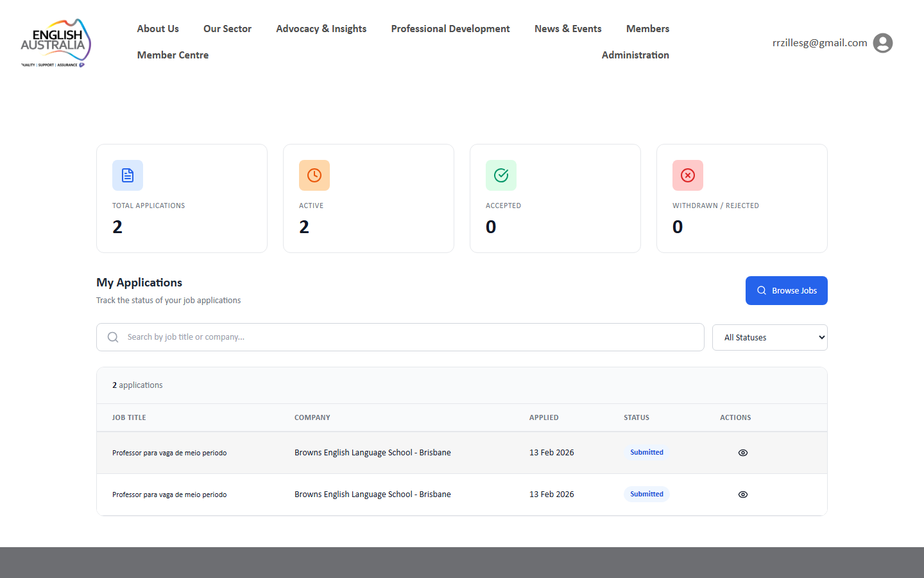The image size is (924, 578).
Task: Open Professional Development menu
Action: pyautogui.click(x=450, y=29)
